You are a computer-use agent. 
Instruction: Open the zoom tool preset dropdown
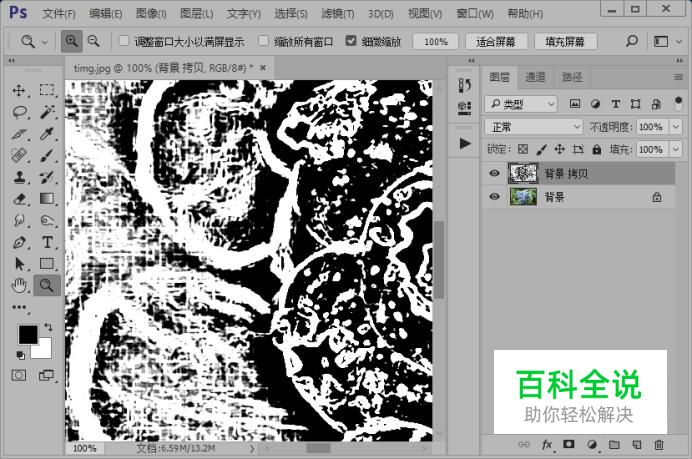[45, 42]
